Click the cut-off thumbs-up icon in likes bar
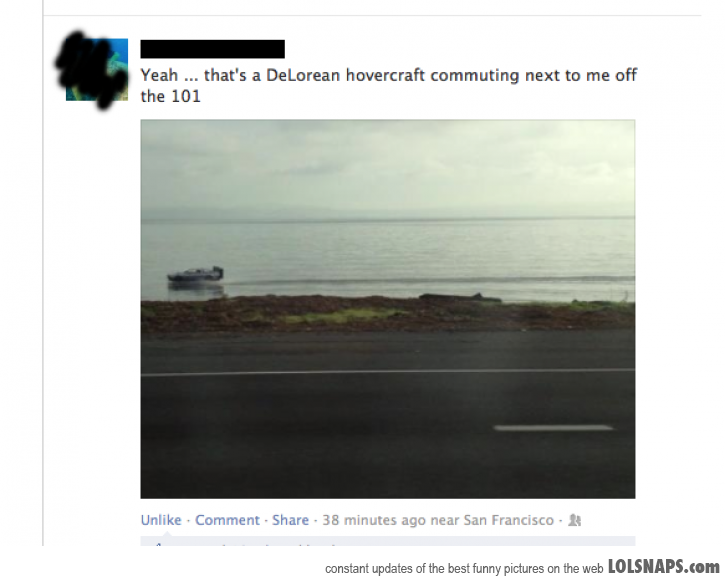The image size is (725, 586). point(159,544)
